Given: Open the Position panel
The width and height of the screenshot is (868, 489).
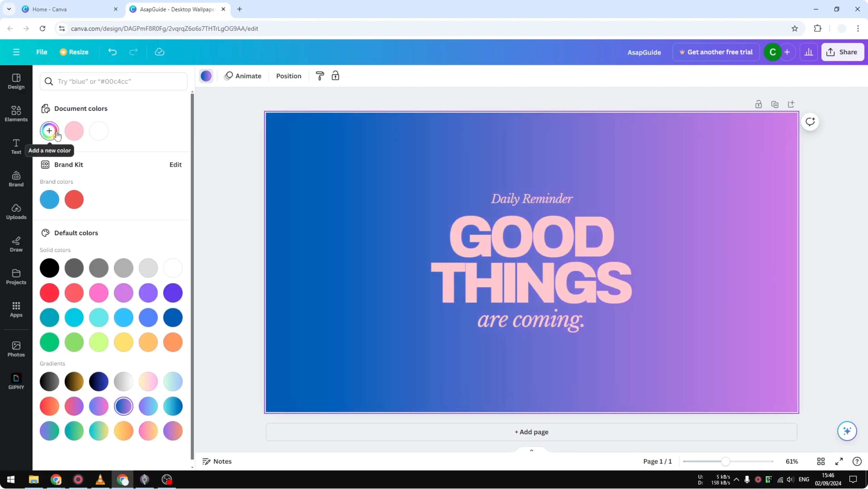Looking at the screenshot, I should coord(289,76).
